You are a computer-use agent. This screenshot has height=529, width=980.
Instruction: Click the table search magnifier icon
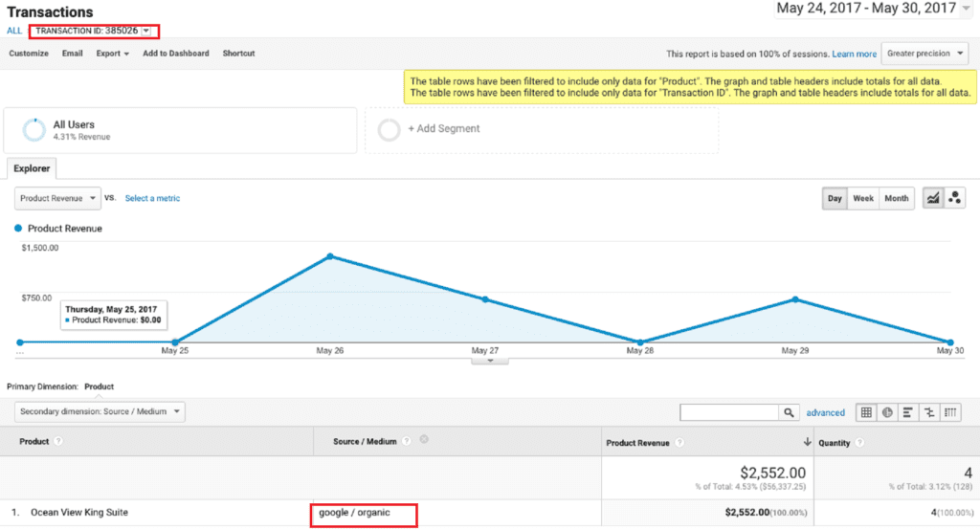tap(789, 412)
